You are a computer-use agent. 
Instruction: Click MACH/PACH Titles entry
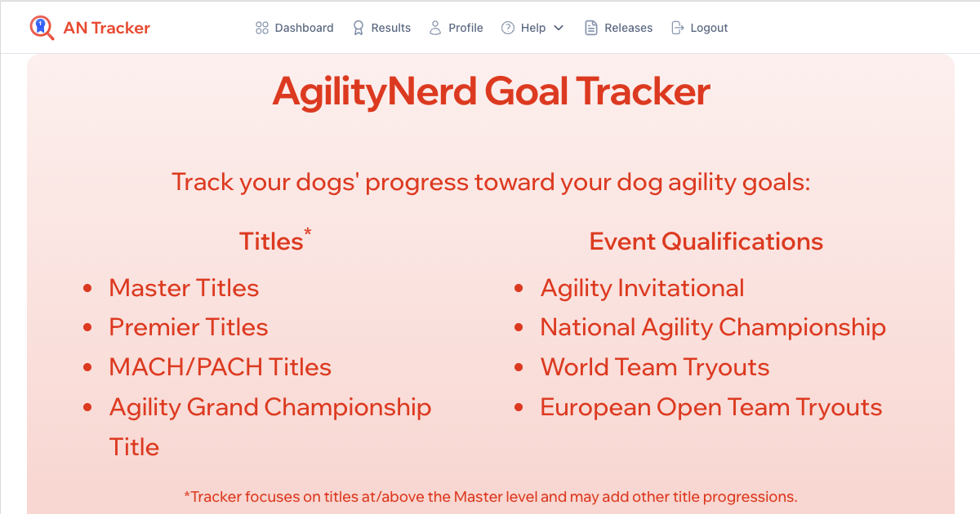pyautogui.click(x=220, y=367)
